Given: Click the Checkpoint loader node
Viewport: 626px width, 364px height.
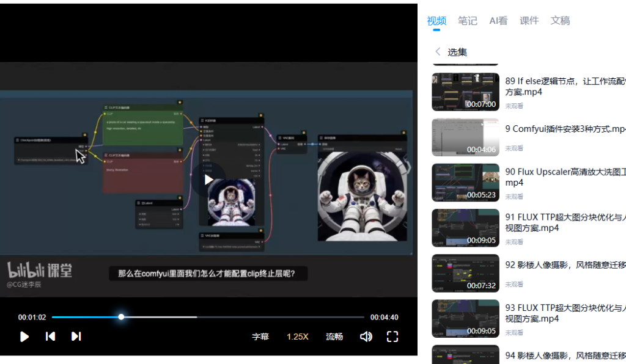Looking at the screenshot, I should pyautogui.click(x=51, y=150).
